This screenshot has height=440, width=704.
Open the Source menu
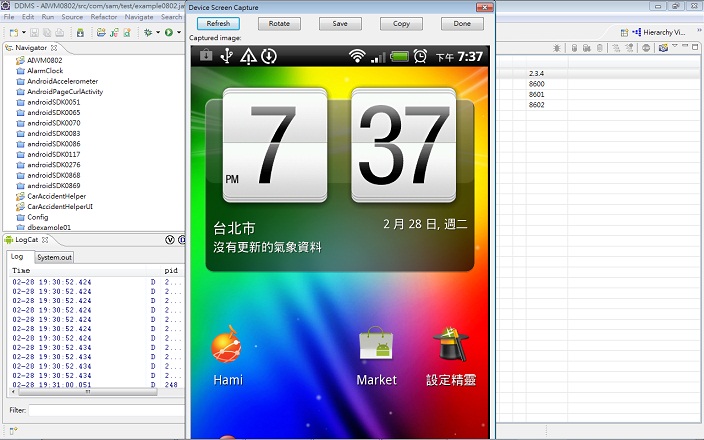click(72, 17)
